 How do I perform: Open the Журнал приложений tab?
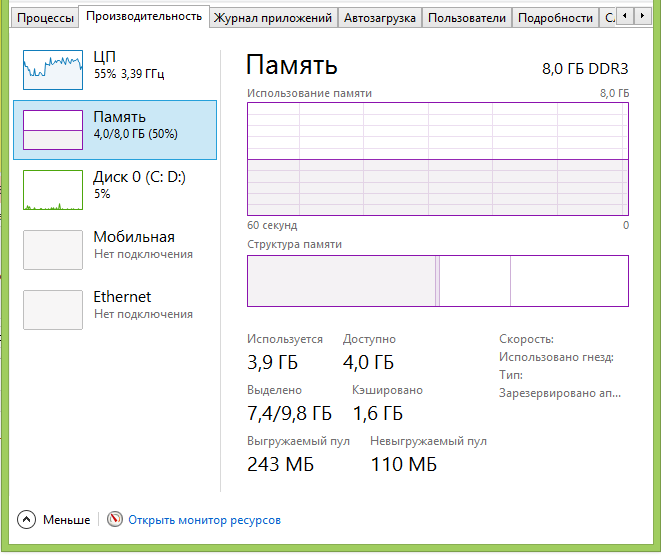(273, 18)
